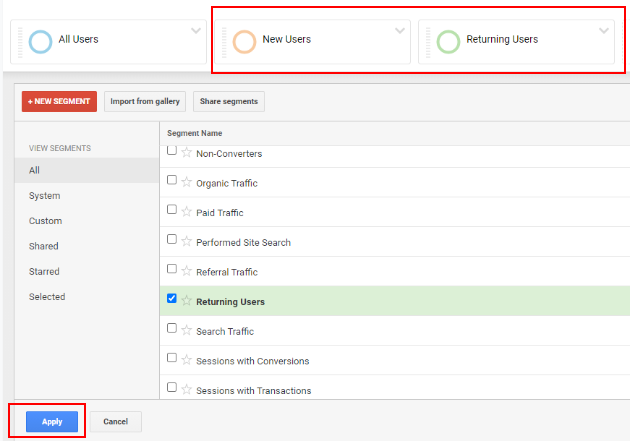Enable the Organic Traffic checkbox

172,180
